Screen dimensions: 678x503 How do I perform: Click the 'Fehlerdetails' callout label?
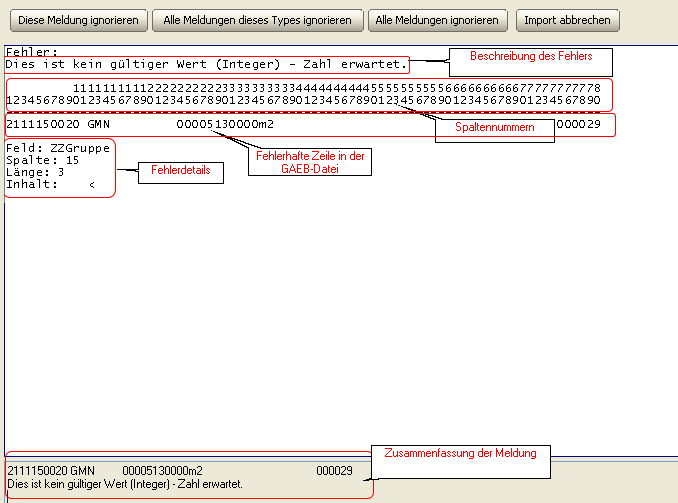point(181,170)
